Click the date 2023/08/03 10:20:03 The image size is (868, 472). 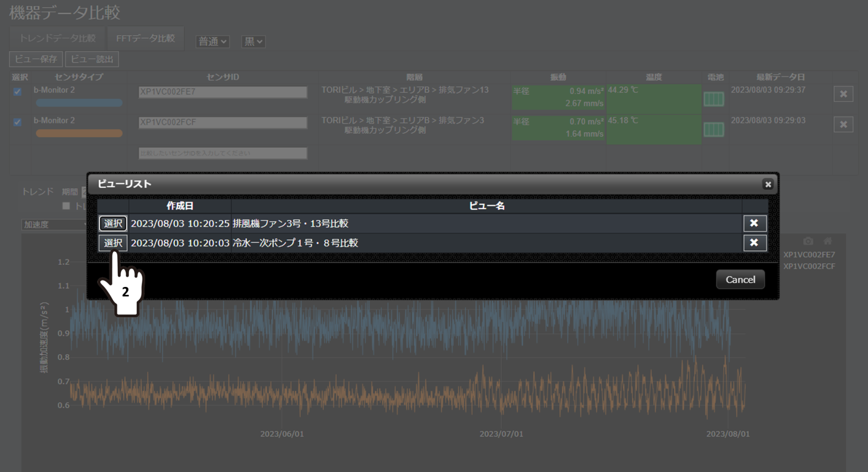[180, 243]
